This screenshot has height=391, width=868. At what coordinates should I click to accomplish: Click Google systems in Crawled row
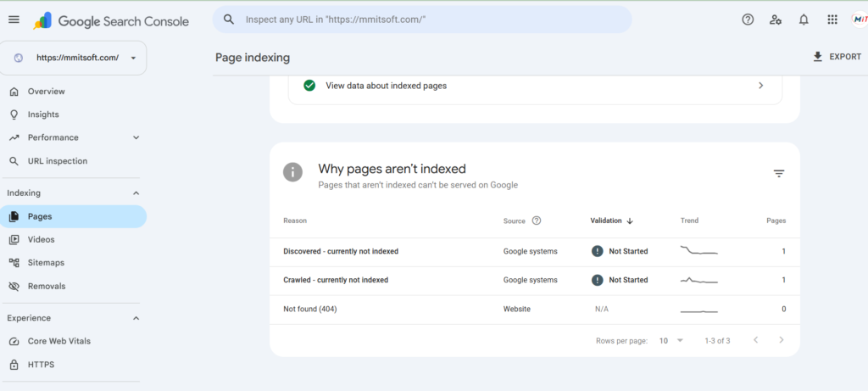point(531,280)
